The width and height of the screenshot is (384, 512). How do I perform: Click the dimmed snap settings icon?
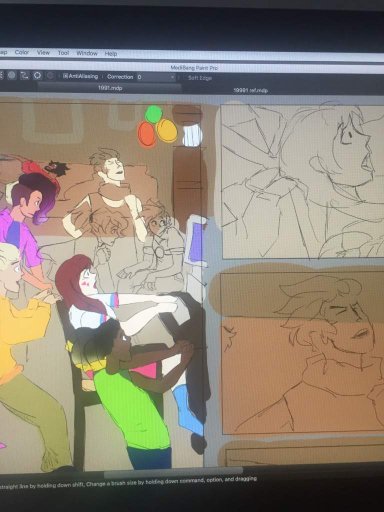coord(50,76)
